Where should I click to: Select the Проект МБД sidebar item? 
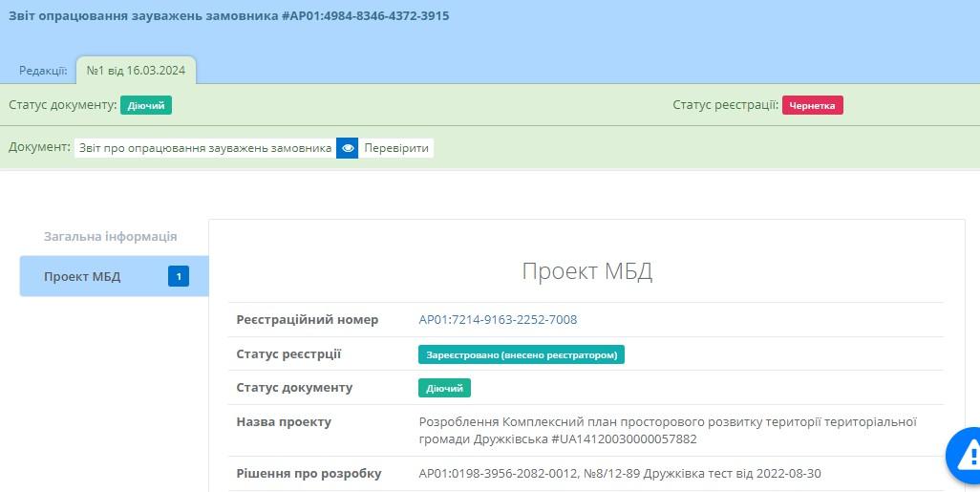click(82, 277)
